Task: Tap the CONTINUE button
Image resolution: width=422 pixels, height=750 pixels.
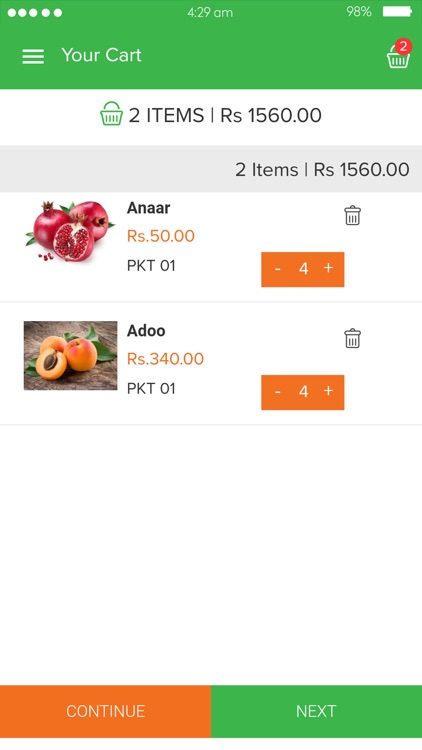Action: (105, 711)
